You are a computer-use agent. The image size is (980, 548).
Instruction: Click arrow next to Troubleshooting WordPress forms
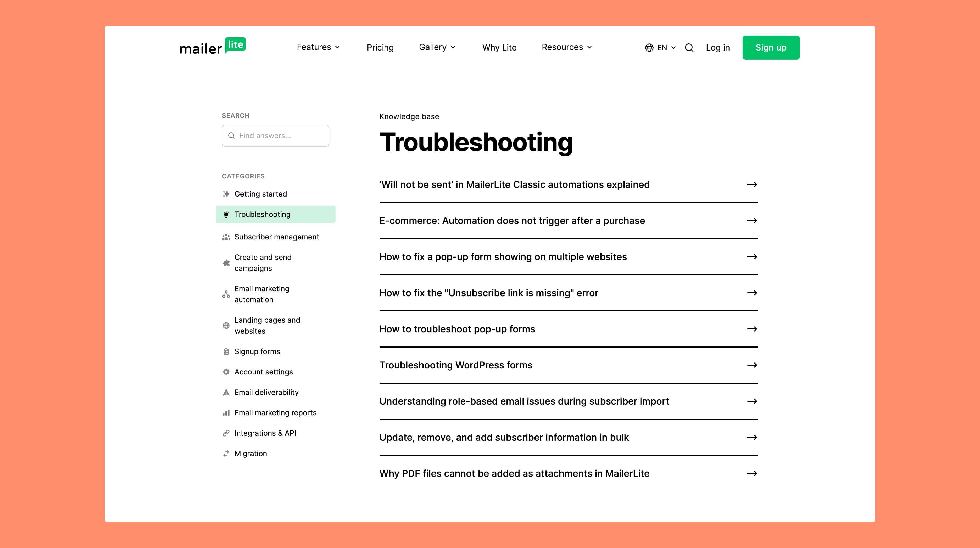tap(752, 365)
